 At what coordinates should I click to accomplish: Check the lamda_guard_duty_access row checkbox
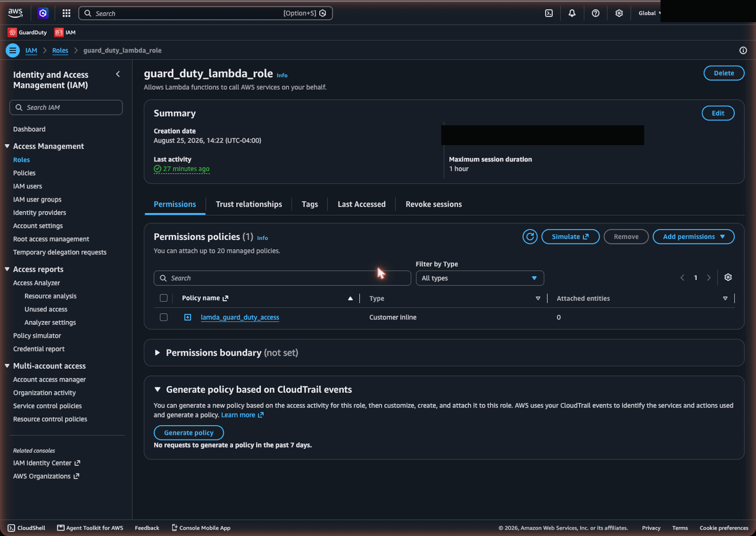click(x=163, y=317)
